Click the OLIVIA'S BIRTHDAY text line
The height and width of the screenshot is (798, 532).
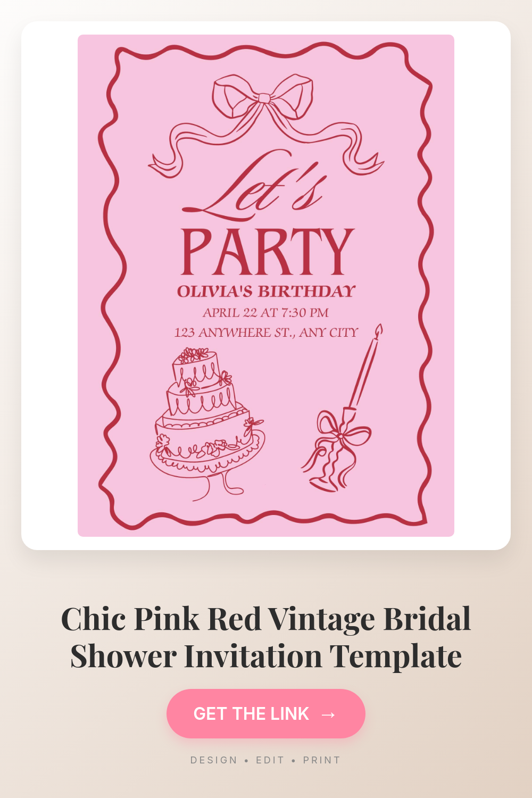[266, 291]
